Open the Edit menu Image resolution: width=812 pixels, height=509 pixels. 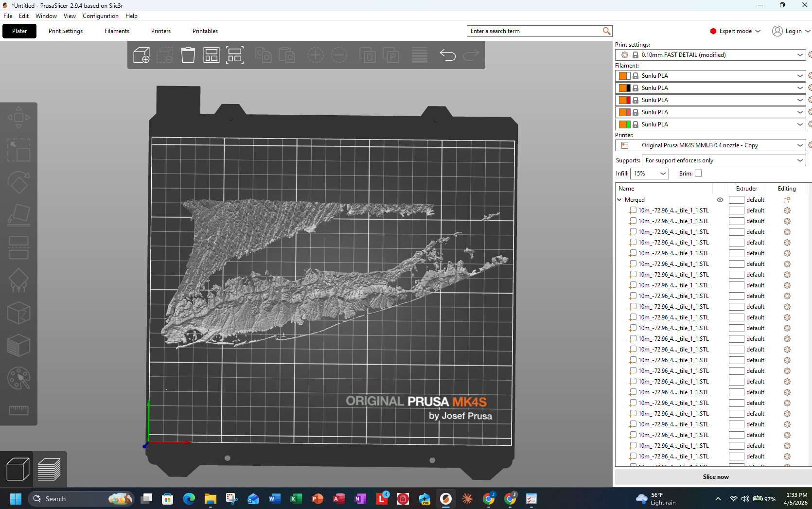coord(24,16)
